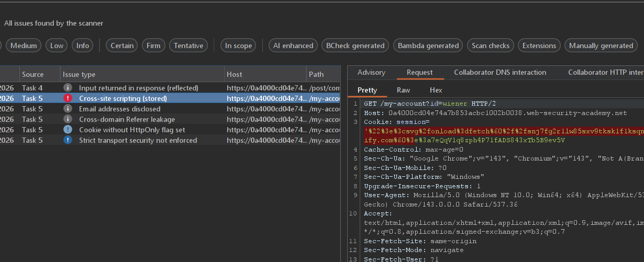Enable the In scope filter
The width and height of the screenshot is (644, 262).
coord(238,45)
